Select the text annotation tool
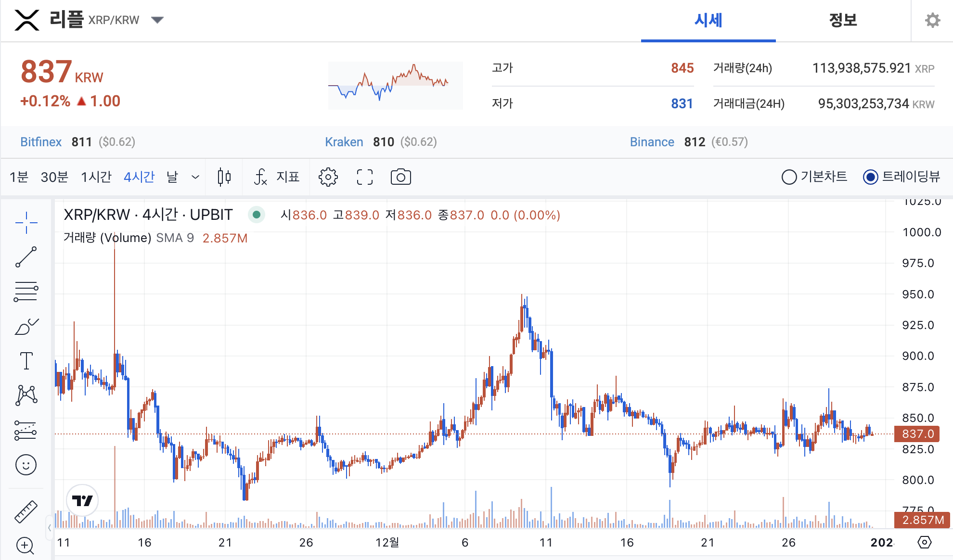Image resolution: width=953 pixels, height=560 pixels. [x=26, y=361]
